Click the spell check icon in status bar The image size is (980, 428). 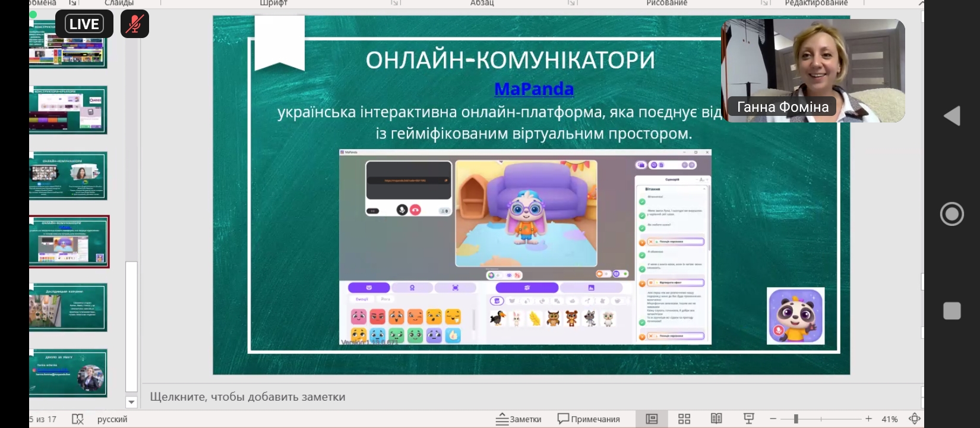pyautogui.click(x=77, y=419)
